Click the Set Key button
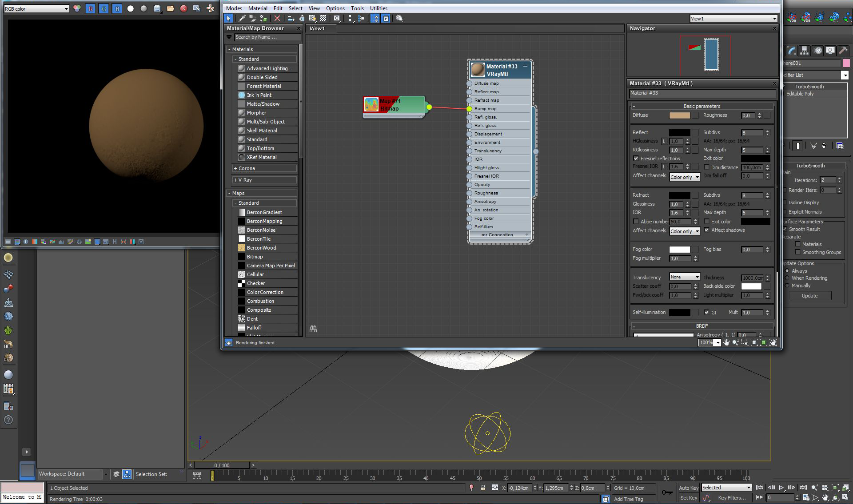 688,498
